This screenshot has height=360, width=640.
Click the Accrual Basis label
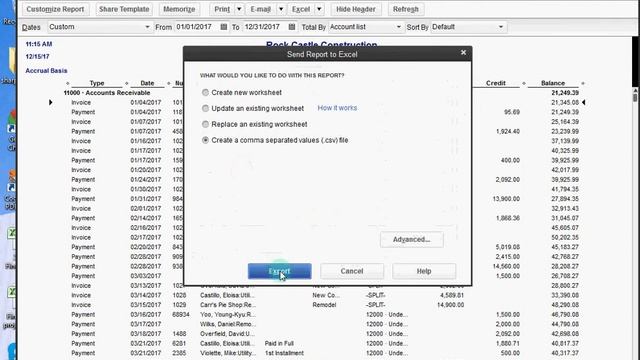click(46, 71)
